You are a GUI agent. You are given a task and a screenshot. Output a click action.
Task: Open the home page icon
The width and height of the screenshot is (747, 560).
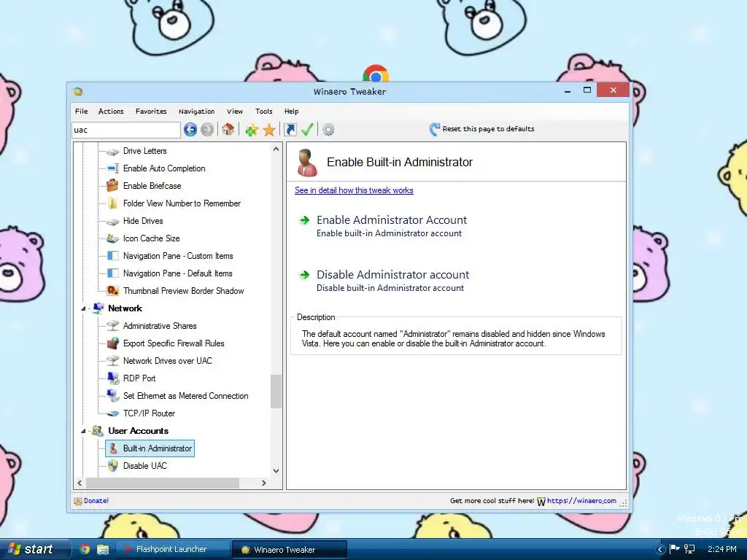coord(228,130)
